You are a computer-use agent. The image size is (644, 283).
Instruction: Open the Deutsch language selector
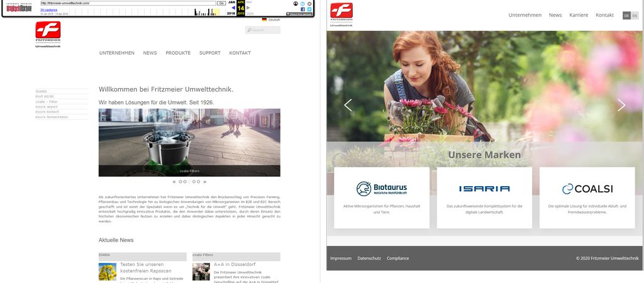(270, 20)
